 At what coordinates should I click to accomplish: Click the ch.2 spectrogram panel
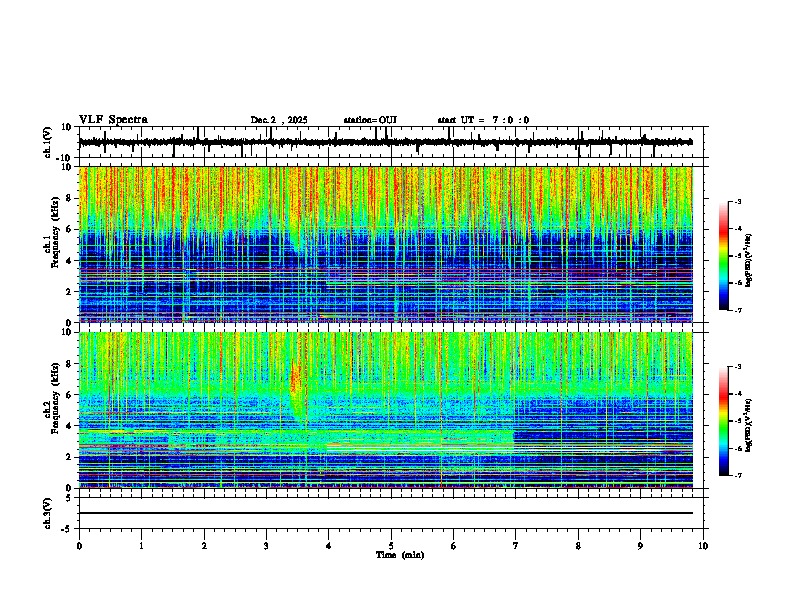click(x=385, y=410)
